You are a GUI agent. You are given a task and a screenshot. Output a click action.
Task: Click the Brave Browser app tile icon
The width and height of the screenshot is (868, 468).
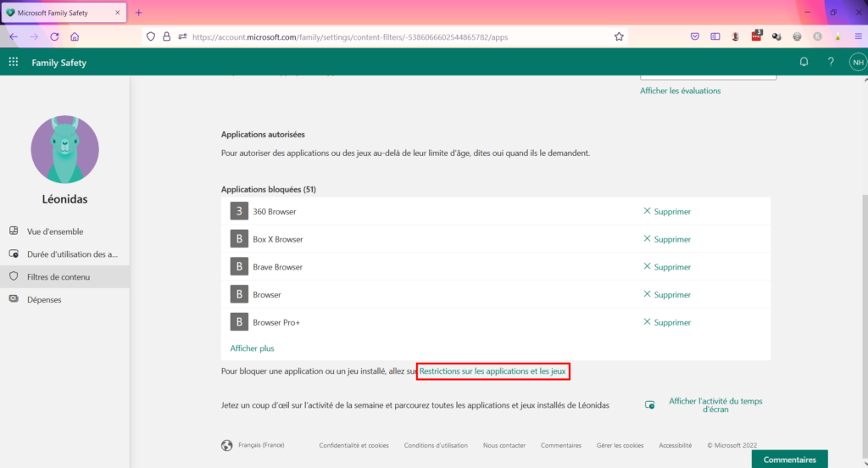pos(239,266)
